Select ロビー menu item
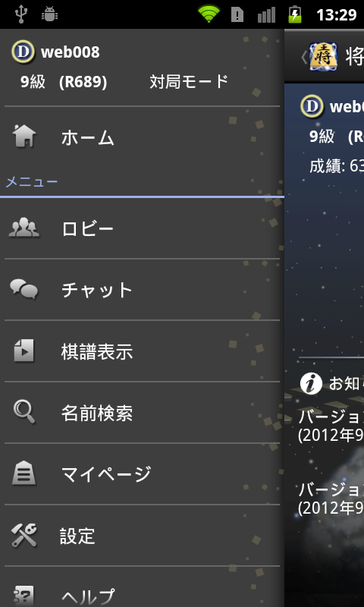Viewport: 364px width, 607px height. (142, 228)
